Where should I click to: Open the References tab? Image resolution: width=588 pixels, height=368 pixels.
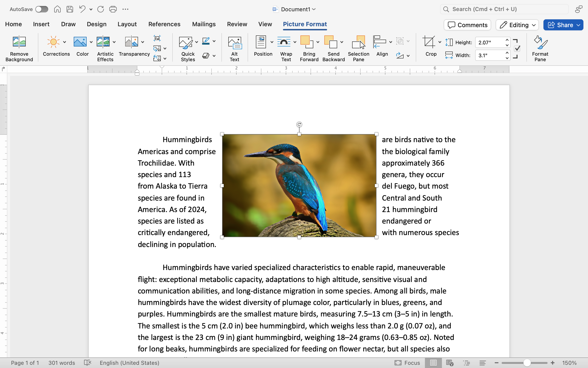pyautogui.click(x=164, y=24)
